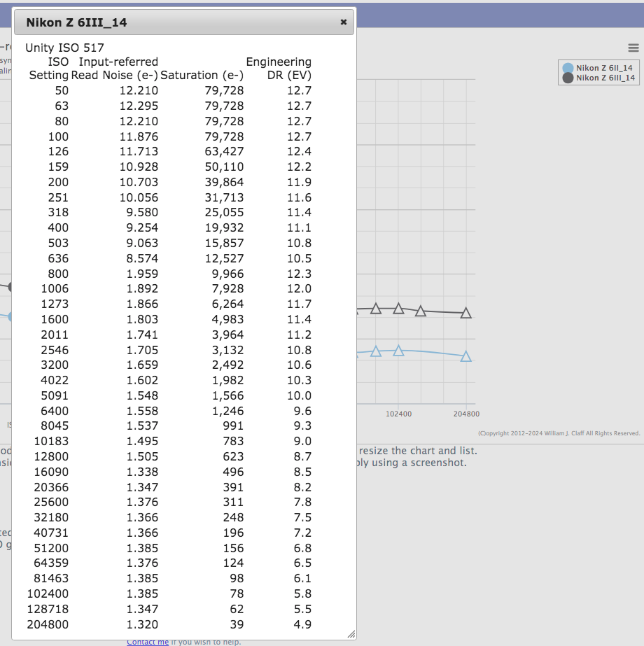The height and width of the screenshot is (646, 644).
Task: Select the blue triangle marker above 102400
Action: pos(398,351)
